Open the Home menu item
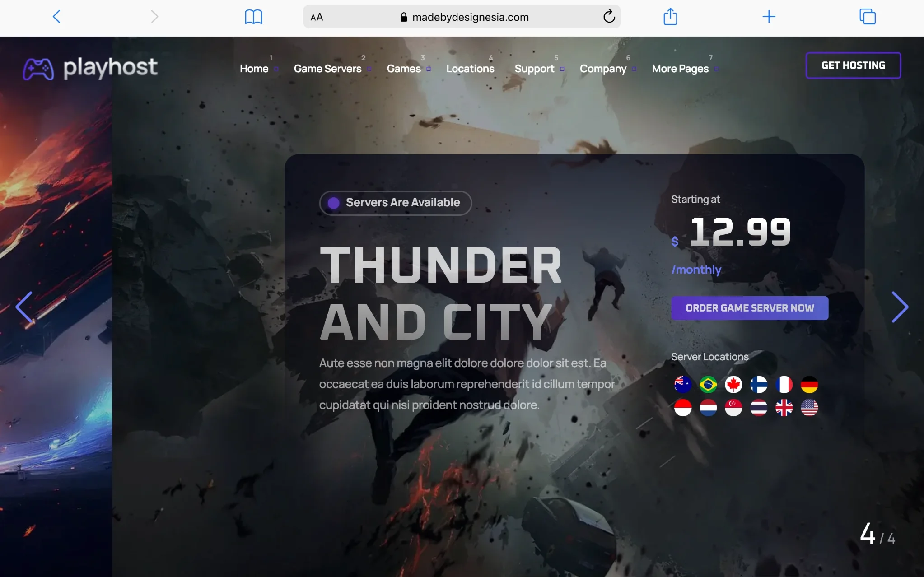This screenshot has height=577, width=924. pos(254,69)
